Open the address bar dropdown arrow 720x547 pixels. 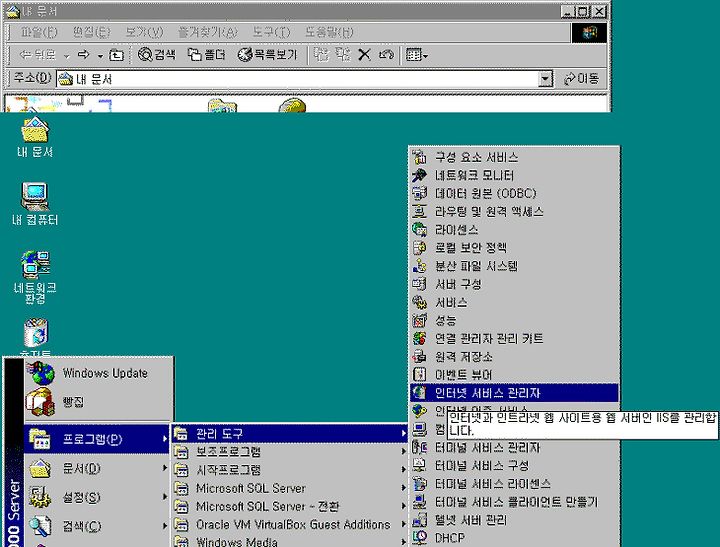click(x=545, y=79)
